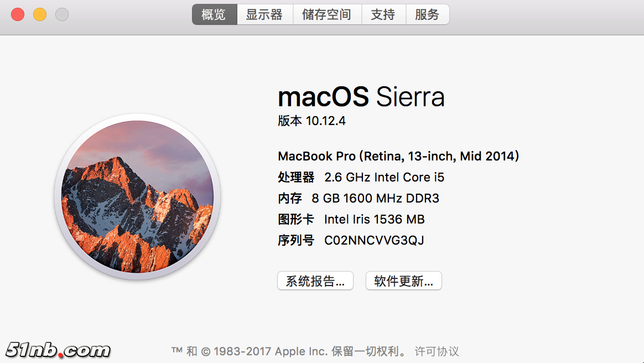Viewport: 644px width, 363px height.
Task: Click the serial number C02NNCVVG3QJ
Action: point(374,240)
